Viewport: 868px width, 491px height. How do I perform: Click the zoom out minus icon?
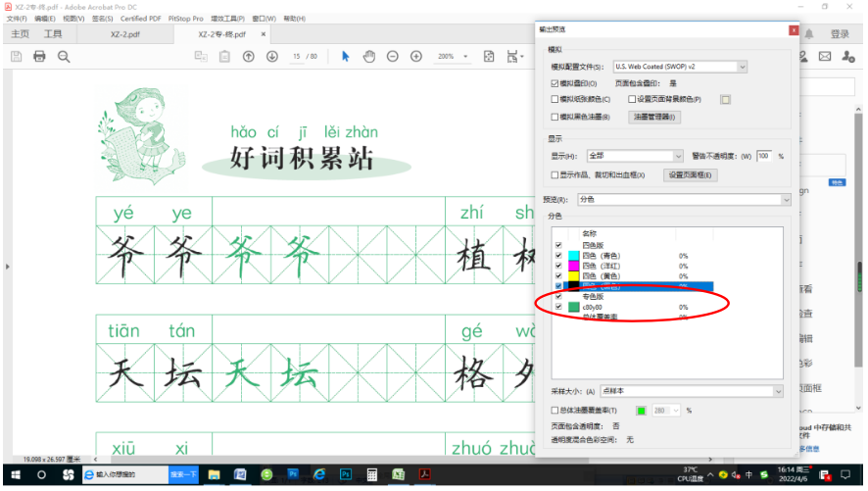click(393, 57)
